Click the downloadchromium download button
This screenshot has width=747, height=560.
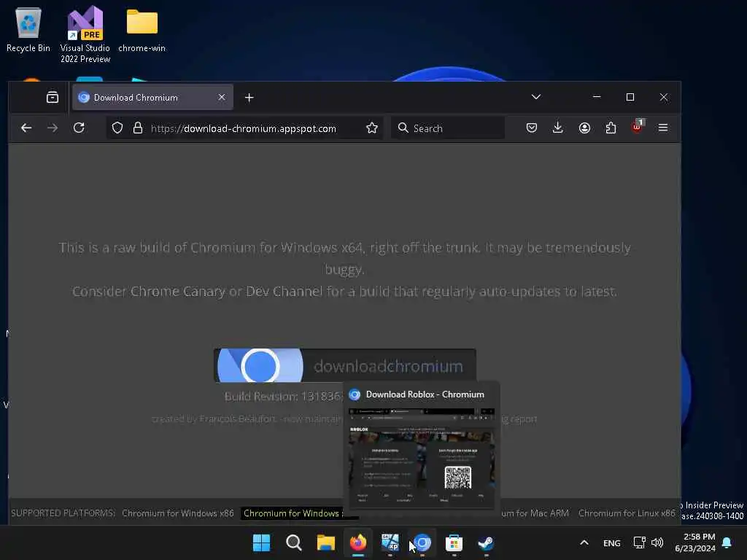point(345,366)
